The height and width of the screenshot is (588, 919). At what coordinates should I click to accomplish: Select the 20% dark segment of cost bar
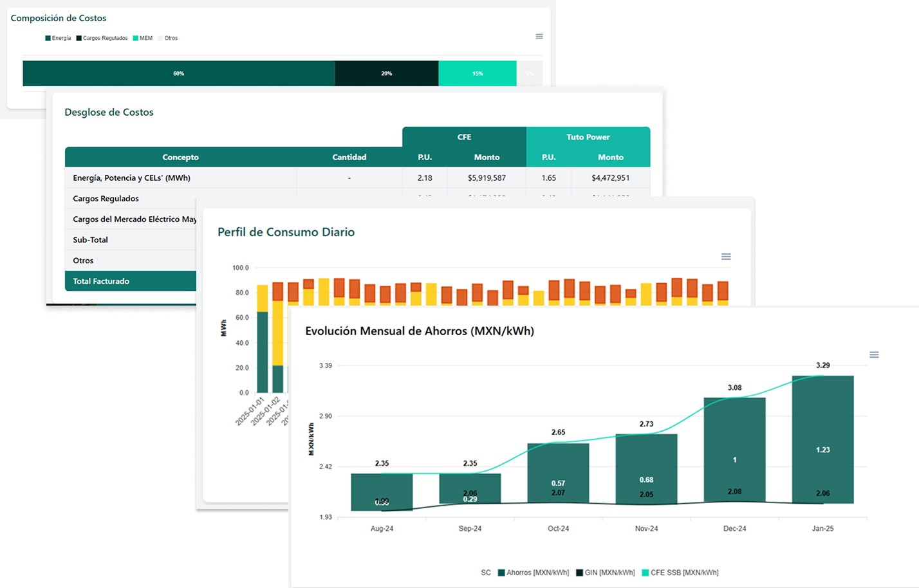click(x=386, y=73)
